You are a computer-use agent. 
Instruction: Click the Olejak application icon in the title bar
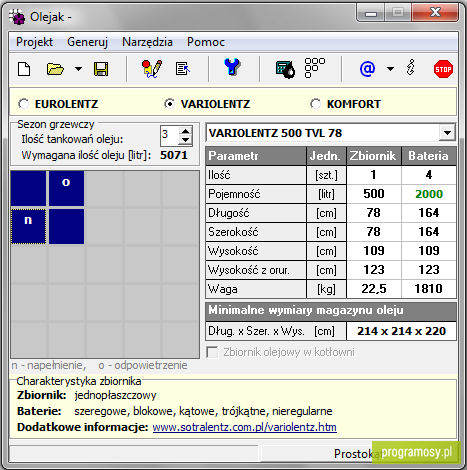coord(17,17)
